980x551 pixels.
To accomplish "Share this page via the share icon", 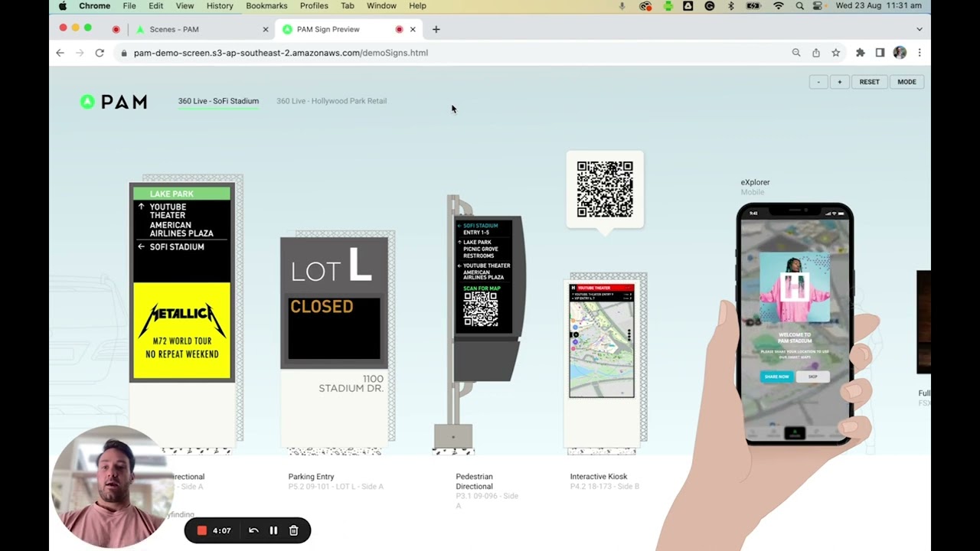I will point(816,53).
